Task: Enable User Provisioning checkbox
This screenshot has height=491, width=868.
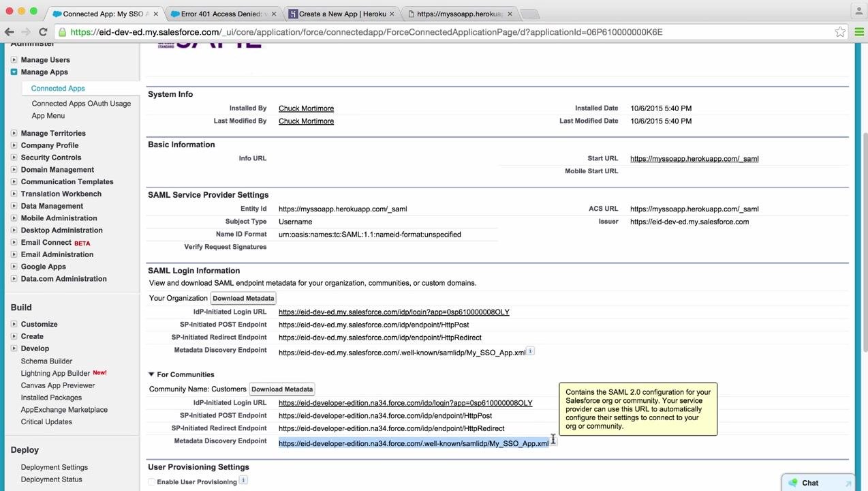Action: click(152, 482)
